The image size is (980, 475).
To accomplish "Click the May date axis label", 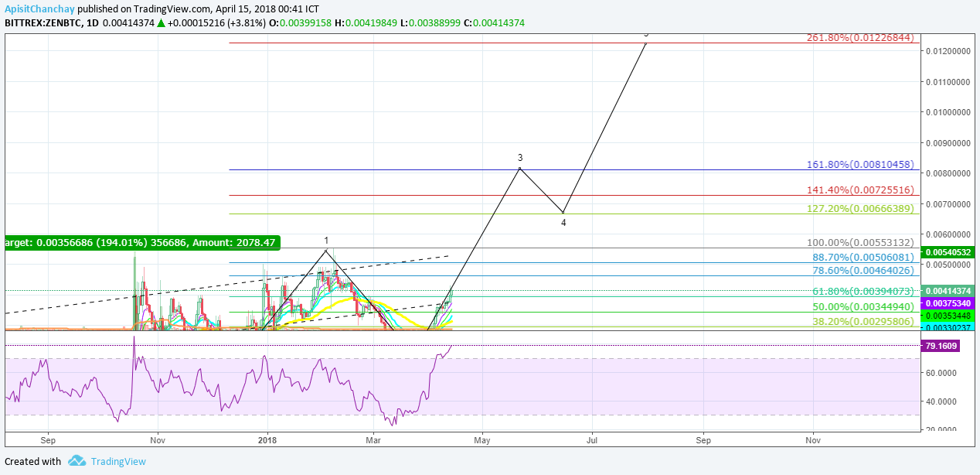I will click(x=481, y=439).
